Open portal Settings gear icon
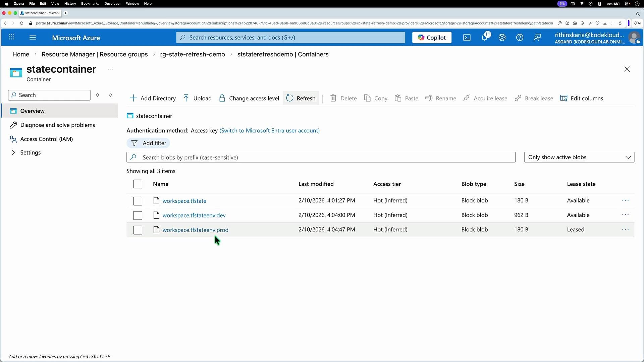Image resolution: width=644 pixels, height=362 pixels. [502, 38]
